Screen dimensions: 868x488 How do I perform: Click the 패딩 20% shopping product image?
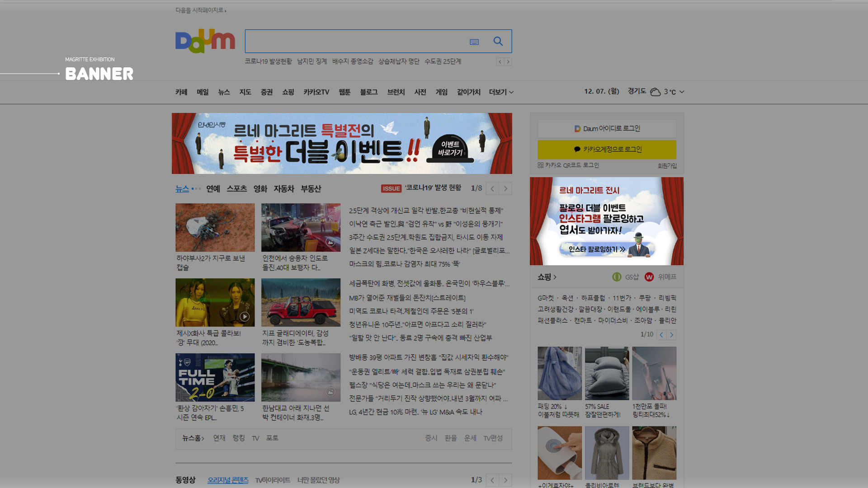(560, 373)
